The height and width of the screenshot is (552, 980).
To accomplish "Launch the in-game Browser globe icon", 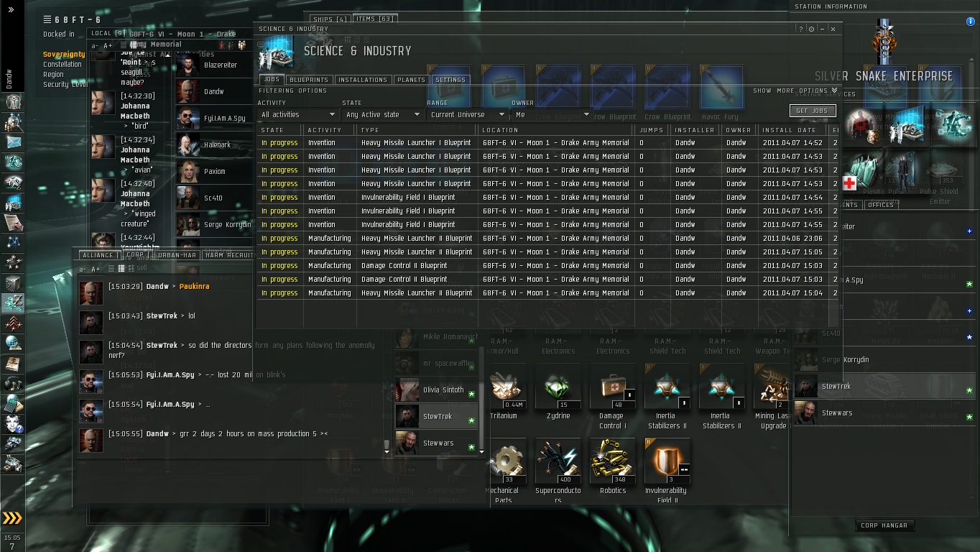I will click(13, 344).
